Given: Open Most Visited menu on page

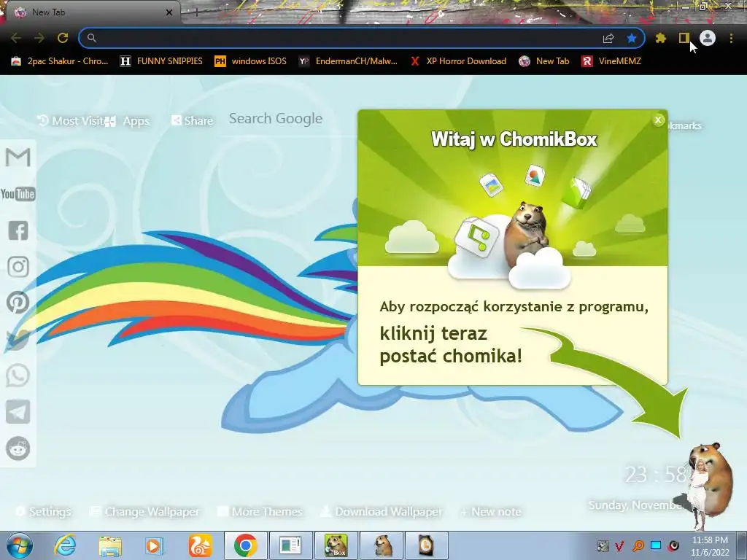Looking at the screenshot, I should (x=71, y=121).
